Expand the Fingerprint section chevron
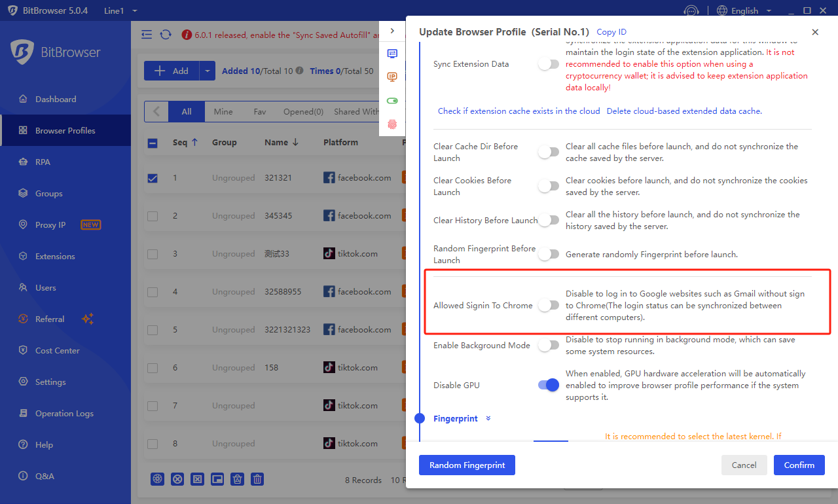This screenshot has height=504, width=838. point(488,418)
